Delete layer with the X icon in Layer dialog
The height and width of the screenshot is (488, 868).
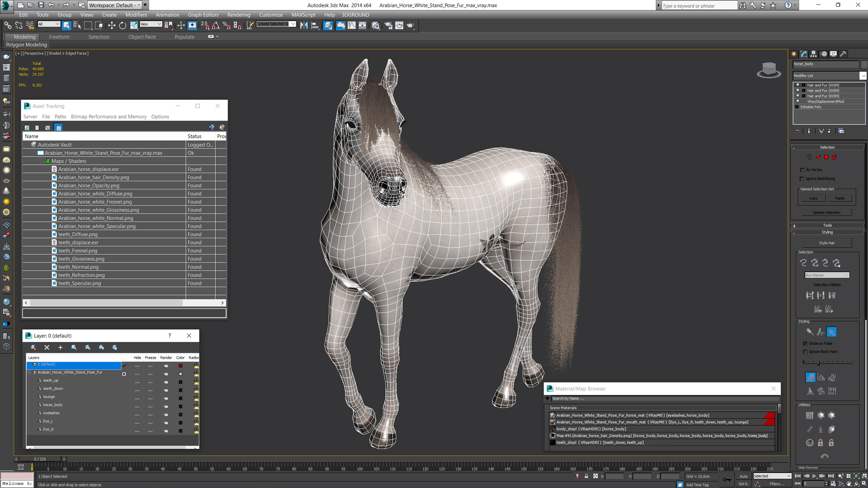[x=47, y=347]
